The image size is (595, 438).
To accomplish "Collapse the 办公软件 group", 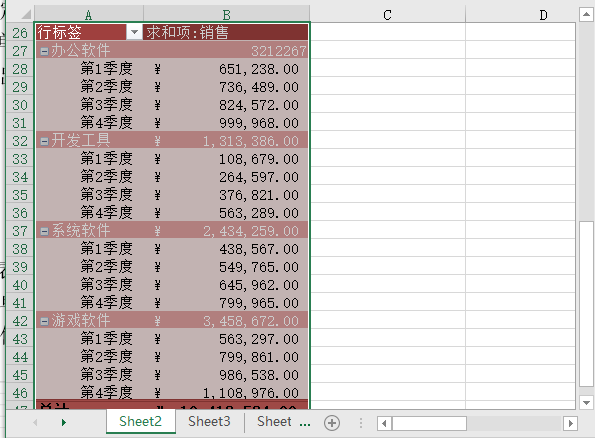I will click(44, 51).
